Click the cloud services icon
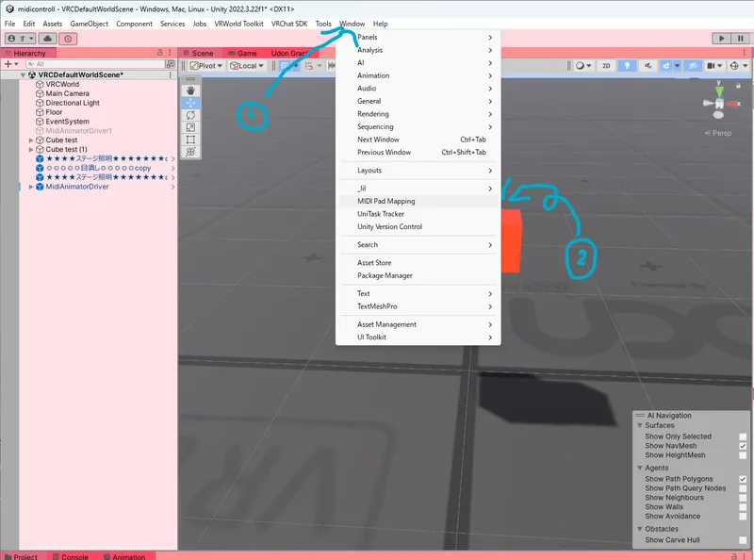 45,38
